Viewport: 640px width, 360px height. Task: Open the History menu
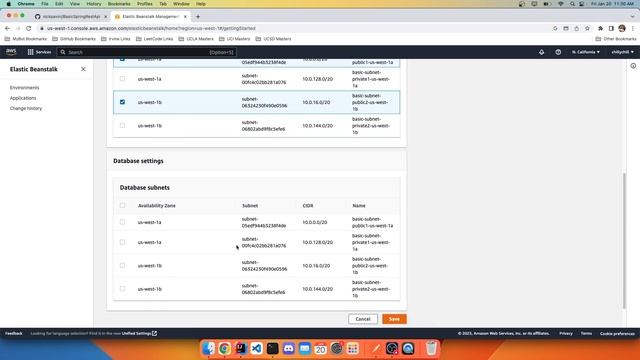pos(93,4)
